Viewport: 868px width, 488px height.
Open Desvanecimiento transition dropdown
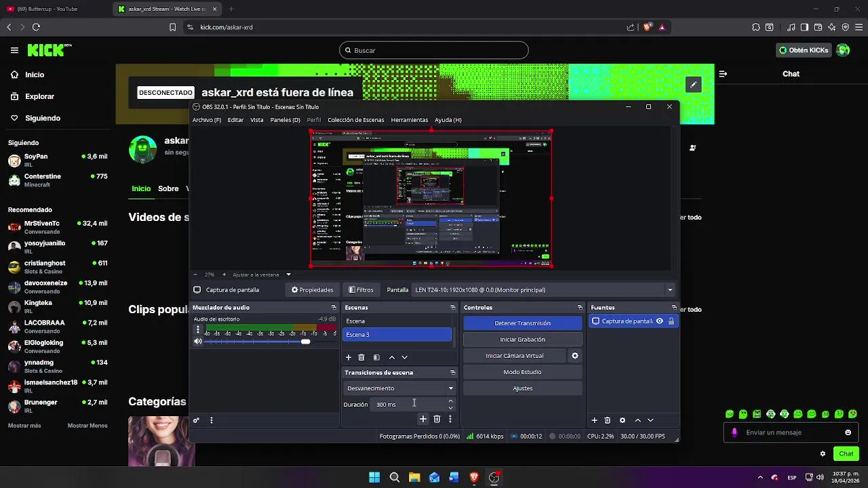(400, 388)
